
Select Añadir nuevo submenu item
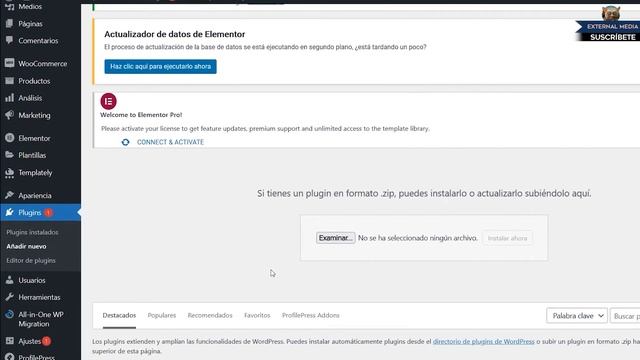pyautogui.click(x=26, y=247)
